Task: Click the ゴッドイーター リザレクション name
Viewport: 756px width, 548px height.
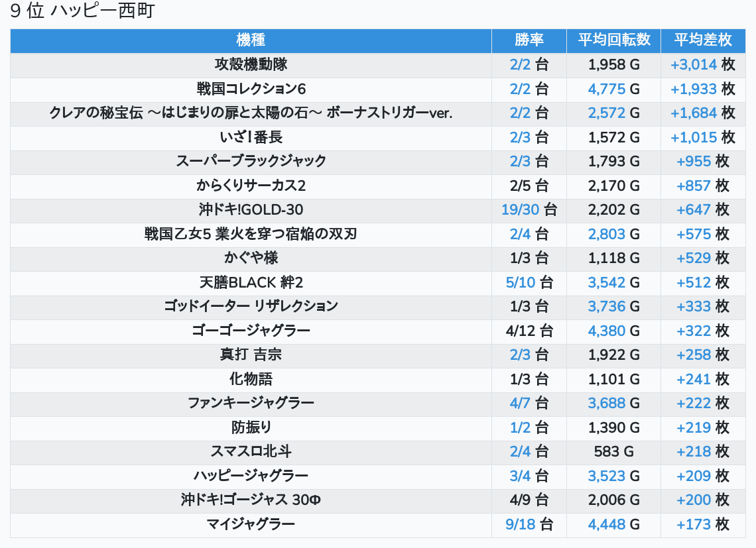Action: (251, 306)
